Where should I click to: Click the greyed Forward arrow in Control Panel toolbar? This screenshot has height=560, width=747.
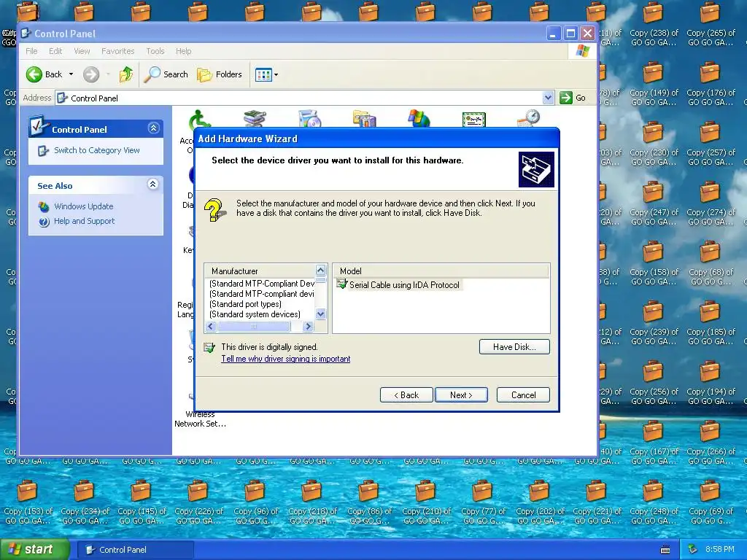91,74
